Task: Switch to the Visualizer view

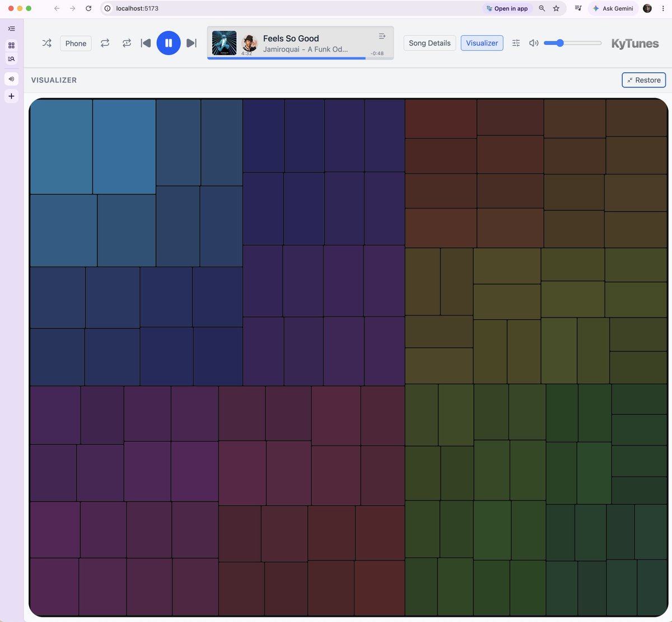Action: (482, 43)
